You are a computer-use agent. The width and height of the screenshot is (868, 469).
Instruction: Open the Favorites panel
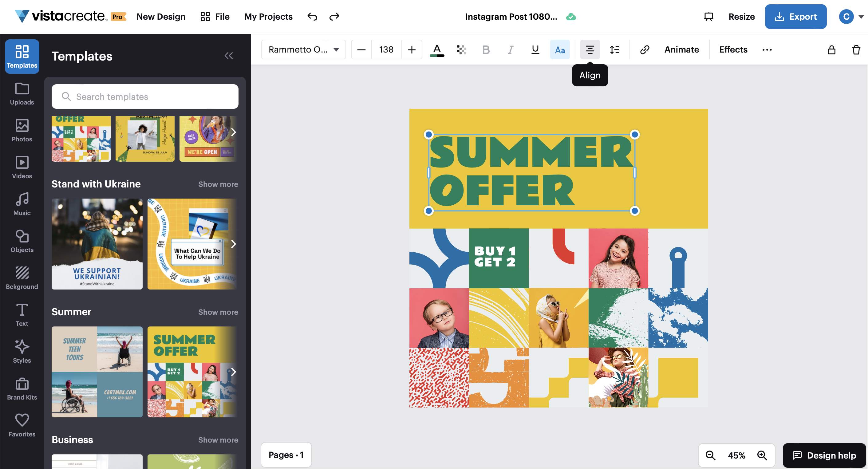point(22,426)
